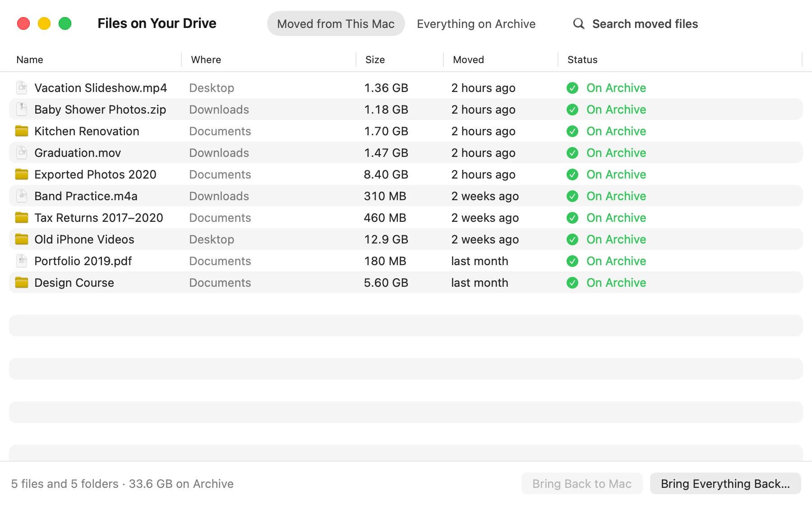Click the 33.6 GB on Archive summary
Image resolution: width=812 pixels, height=505 pixels.
(x=181, y=484)
